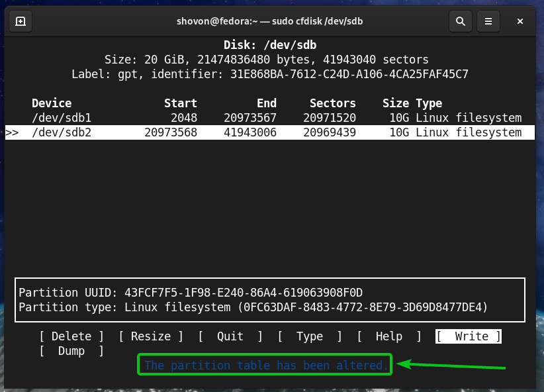
Task: Select the Delete option in cfdisk
Action: click(71, 336)
